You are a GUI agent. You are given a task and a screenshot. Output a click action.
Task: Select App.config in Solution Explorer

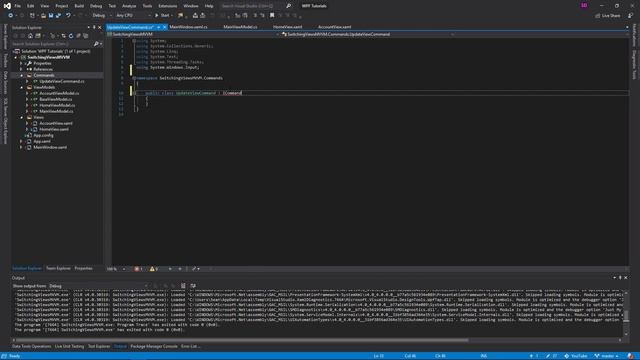[43, 136]
